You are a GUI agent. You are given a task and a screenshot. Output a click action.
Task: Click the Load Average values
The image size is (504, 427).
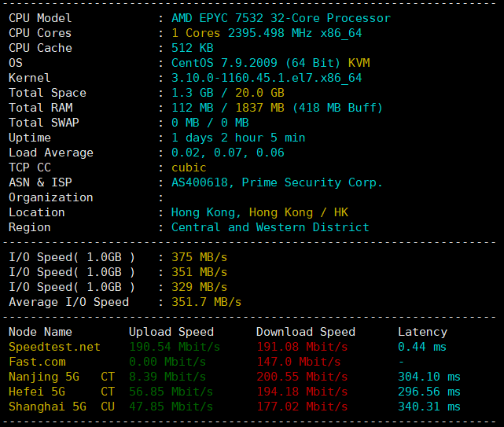click(x=228, y=153)
